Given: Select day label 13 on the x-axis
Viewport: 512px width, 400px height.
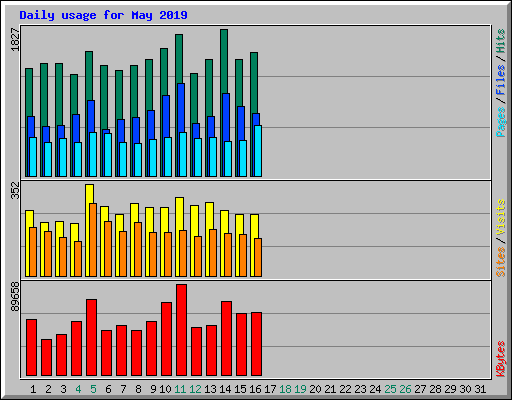Looking at the screenshot, I should point(210,389).
